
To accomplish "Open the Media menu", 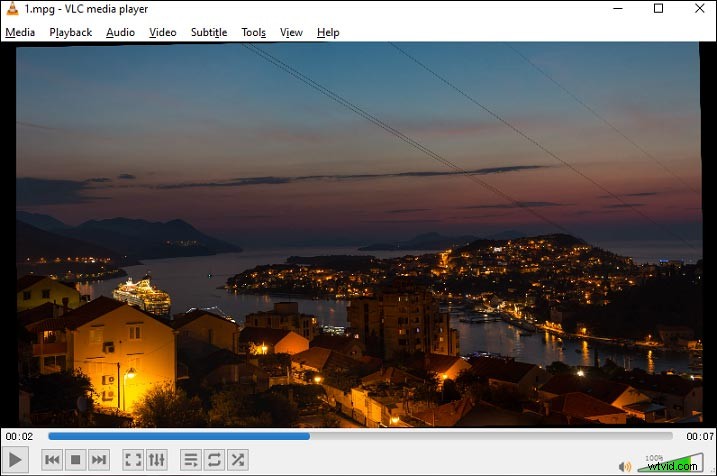I will tap(20, 32).
